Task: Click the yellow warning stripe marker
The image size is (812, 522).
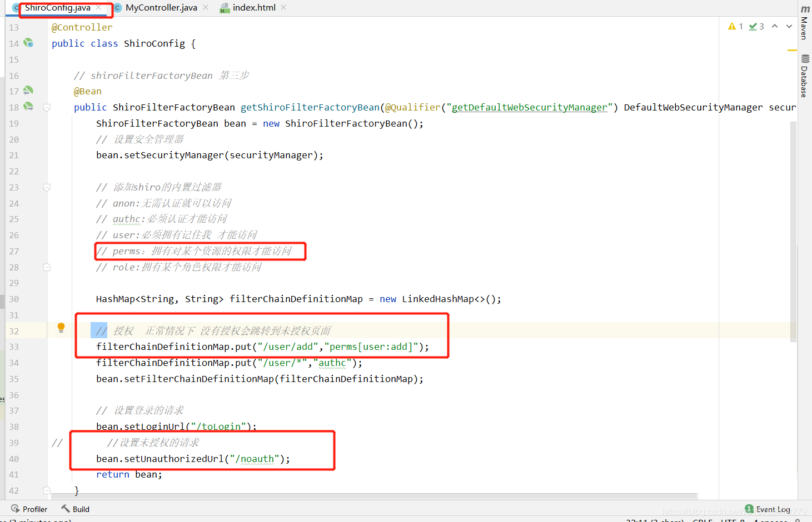Action: tap(792, 51)
